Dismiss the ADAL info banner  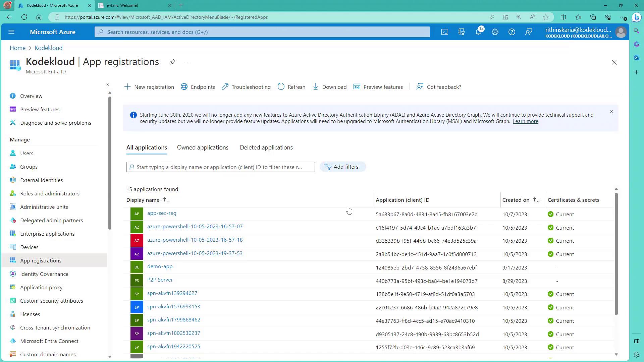[x=611, y=112]
